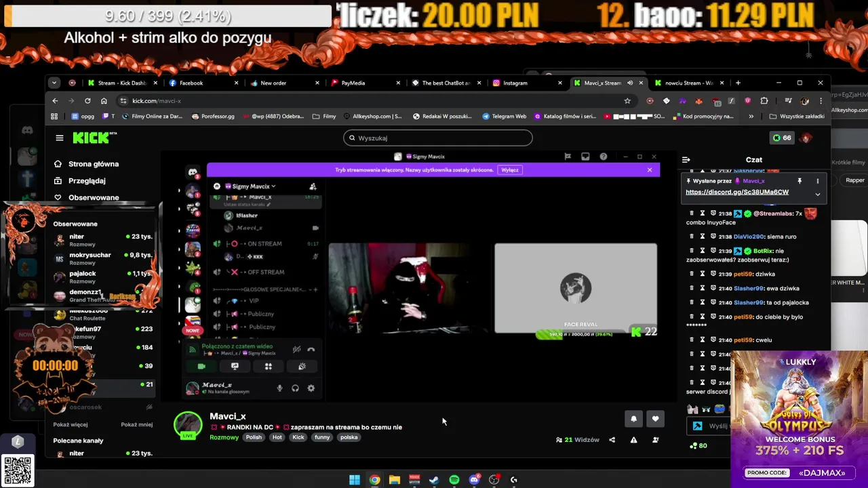This screenshot has width=868, height=488.
Task: Click Discord share screen button
Action: (235, 366)
